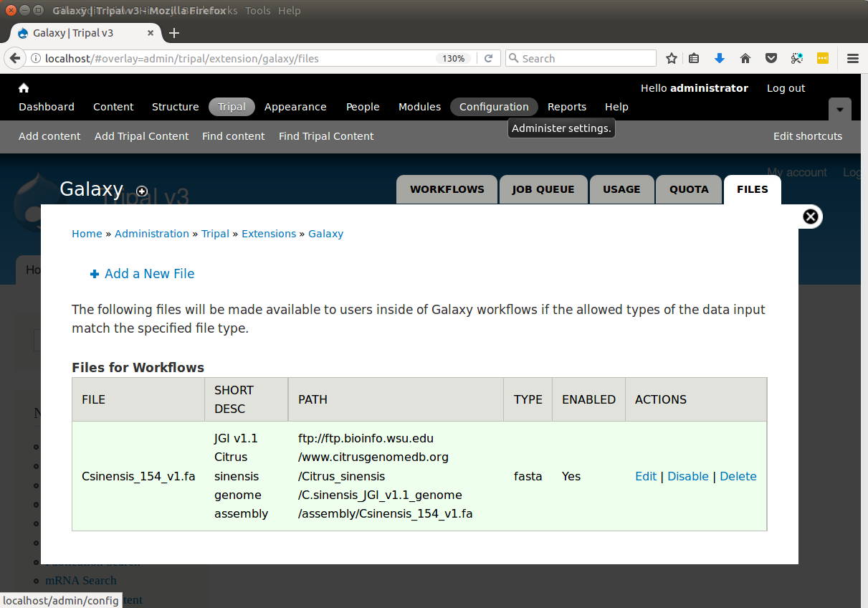Bookmark this page with the star icon
The image size is (868, 608).
(672, 59)
